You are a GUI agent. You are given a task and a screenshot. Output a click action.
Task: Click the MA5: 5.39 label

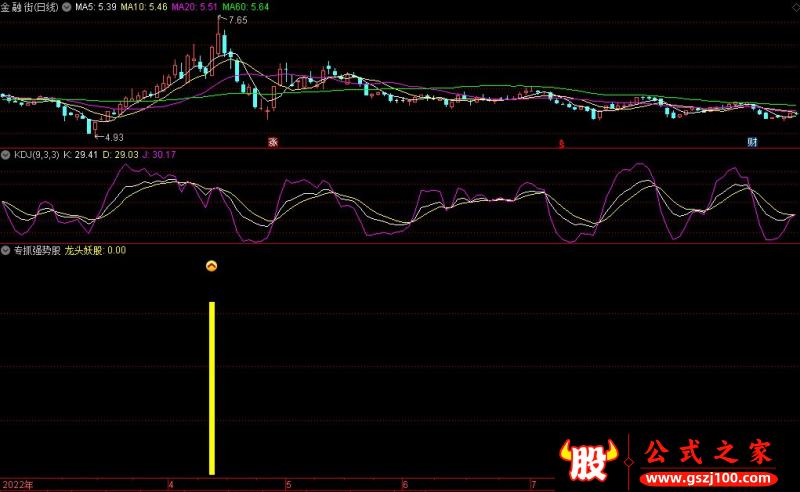pyautogui.click(x=95, y=7)
